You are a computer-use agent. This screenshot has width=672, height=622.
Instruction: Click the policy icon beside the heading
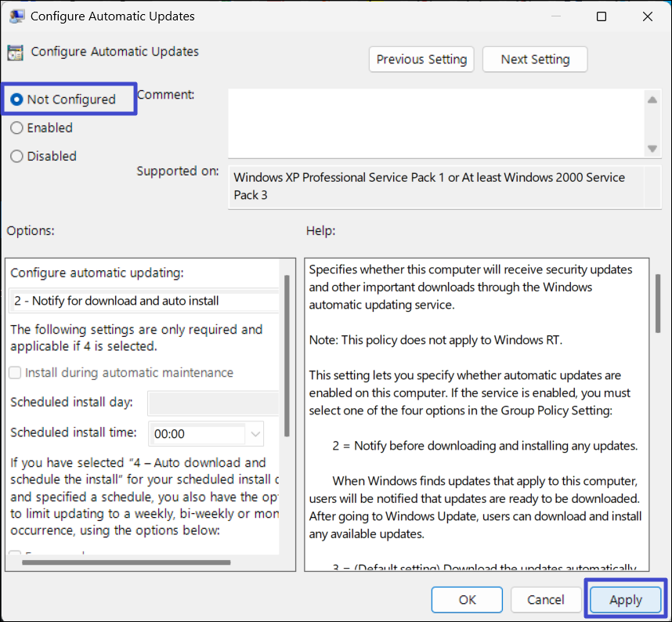(x=15, y=52)
